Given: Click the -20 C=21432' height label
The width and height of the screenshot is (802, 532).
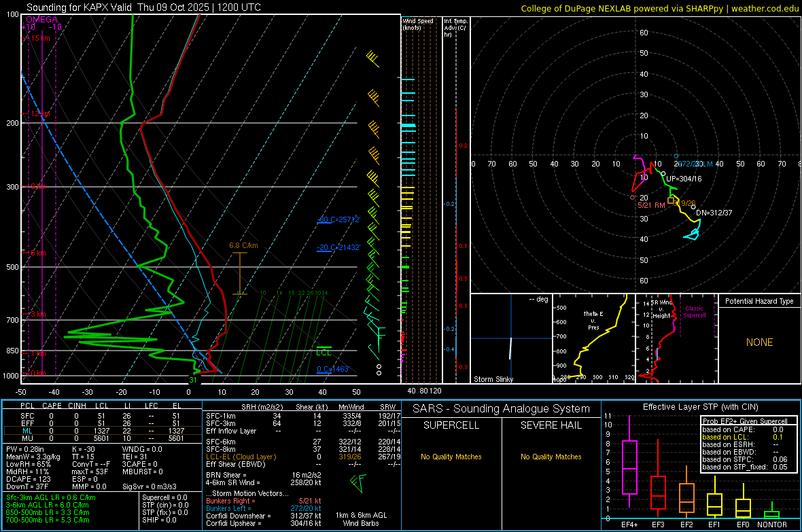Looking at the screenshot, I should tap(338, 247).
